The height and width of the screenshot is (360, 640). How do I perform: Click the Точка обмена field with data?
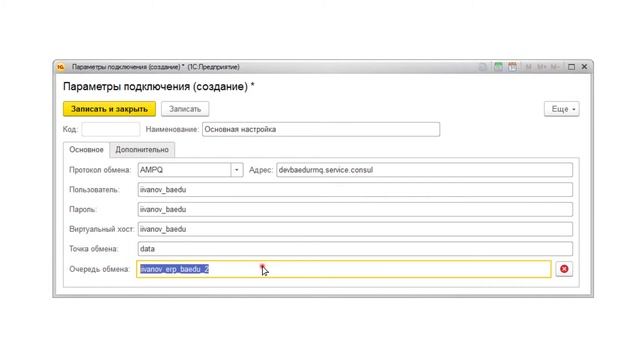tap(355, 249)
